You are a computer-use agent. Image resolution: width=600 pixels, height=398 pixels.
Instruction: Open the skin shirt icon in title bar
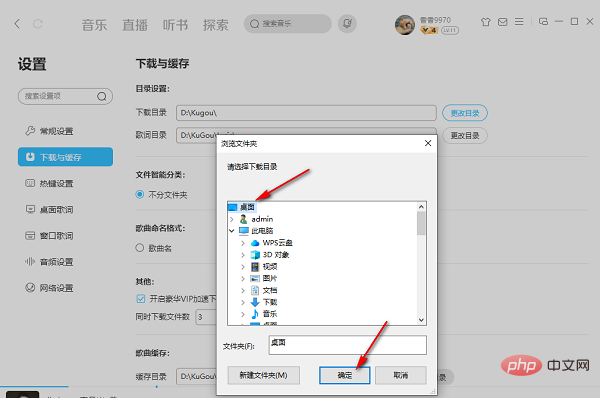pos(486,22)
